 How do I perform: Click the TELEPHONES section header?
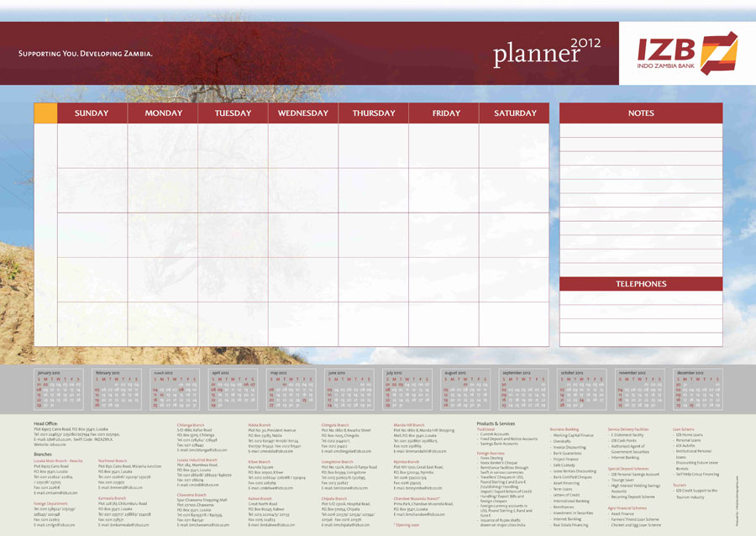click(x=641, y=284)
